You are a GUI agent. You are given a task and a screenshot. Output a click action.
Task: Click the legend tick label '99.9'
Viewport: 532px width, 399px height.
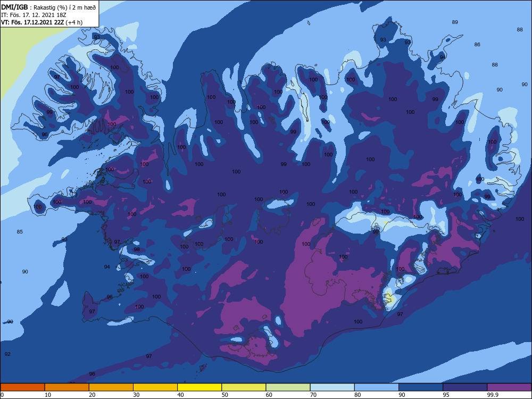tap(493, 395)
